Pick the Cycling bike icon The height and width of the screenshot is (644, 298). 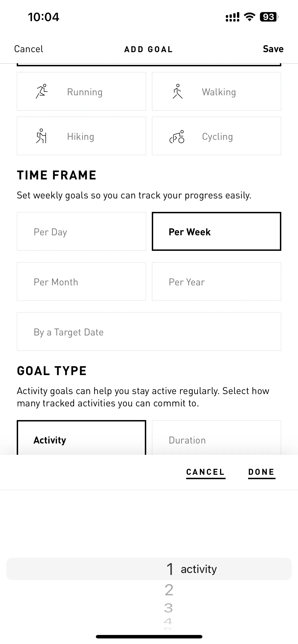click(177, 137)
